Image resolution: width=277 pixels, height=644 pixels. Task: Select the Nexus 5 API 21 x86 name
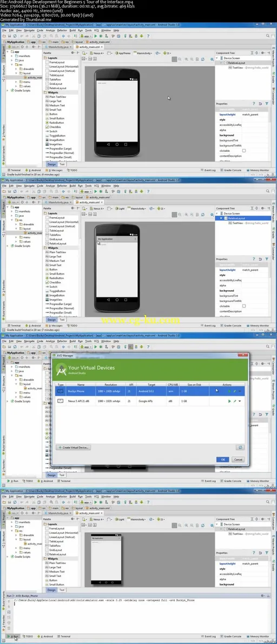78,401
